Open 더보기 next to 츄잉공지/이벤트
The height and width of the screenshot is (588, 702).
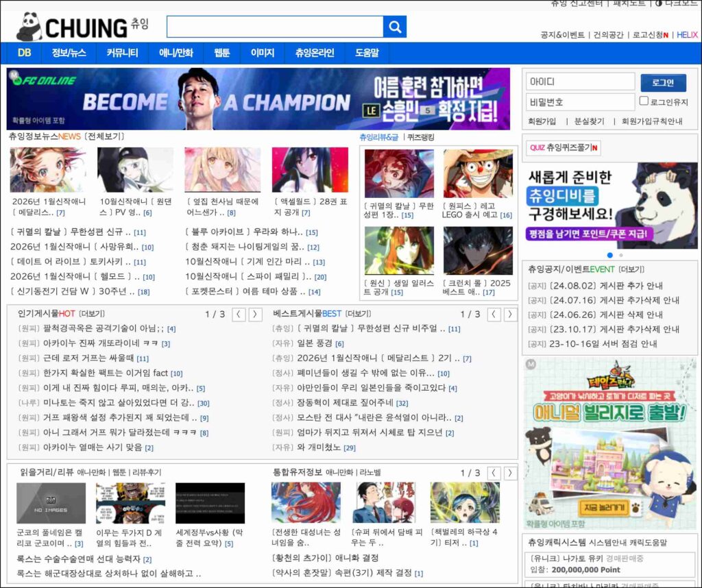[x=631, y=269]
